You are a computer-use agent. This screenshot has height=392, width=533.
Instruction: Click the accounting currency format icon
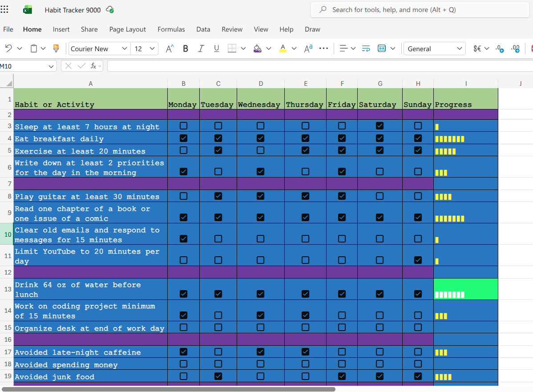coord(477,48)
